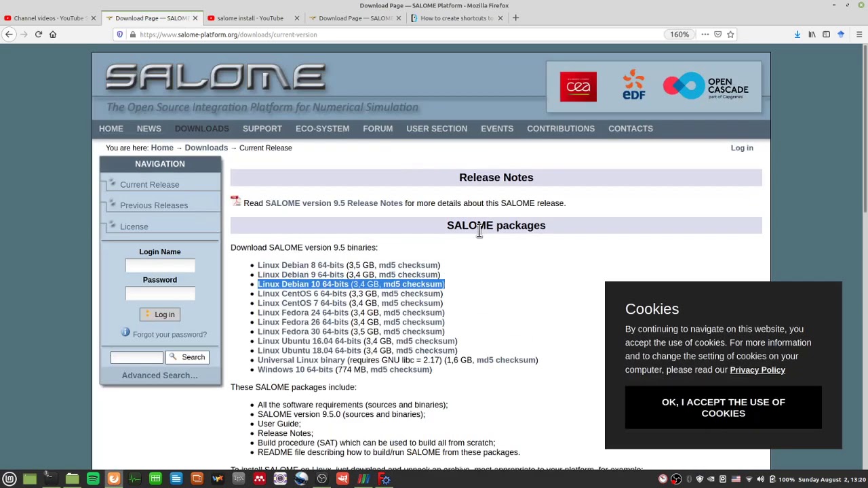Screen dimensions: 868x488
Task: Reset 160% zoom level badge
Action: (679, 35)
